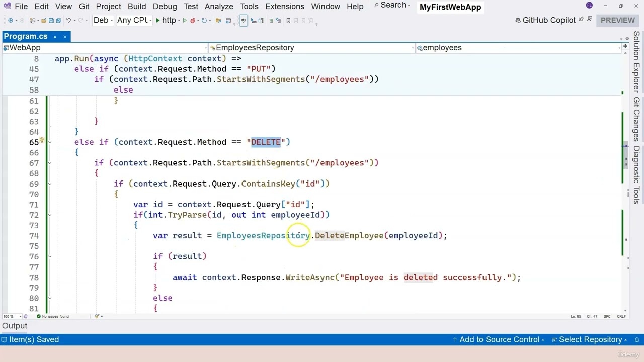Click Select Repository in status bar
Viewport: 644px width, 362px height.
pyautogui.click(x=590, y=340)
